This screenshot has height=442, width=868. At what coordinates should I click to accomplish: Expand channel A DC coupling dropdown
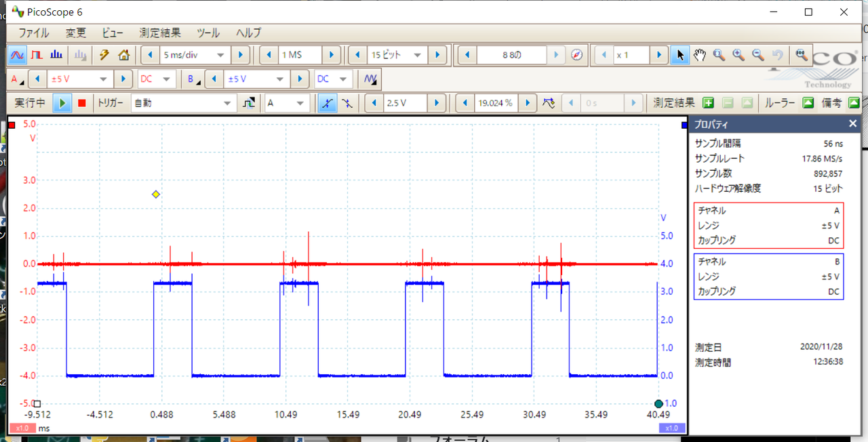click(x=167, y=79)
